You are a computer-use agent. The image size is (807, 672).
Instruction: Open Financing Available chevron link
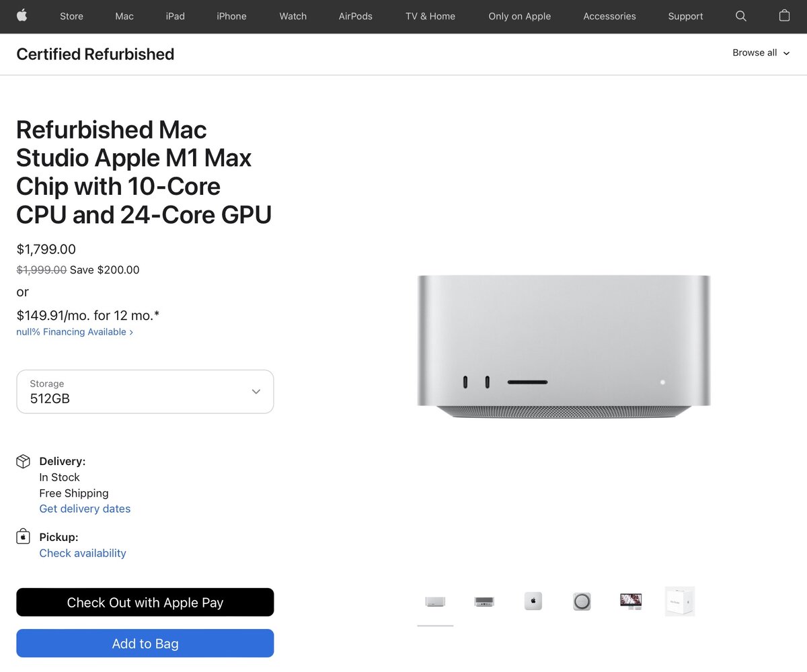(x=75, y=332)
